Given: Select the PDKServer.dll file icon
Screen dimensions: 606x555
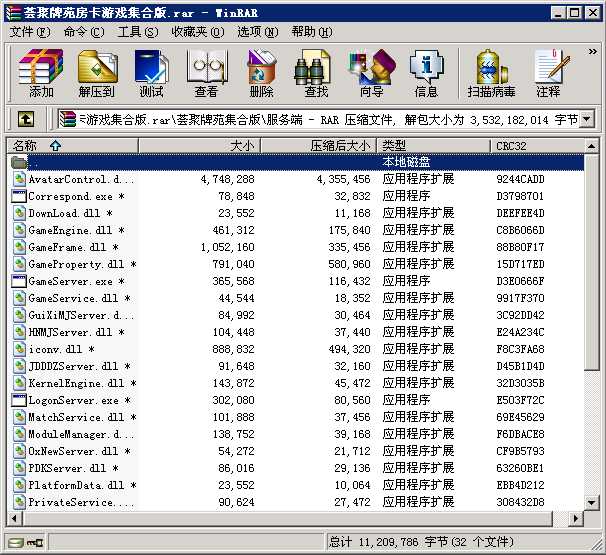Looking at the screenshot, I should pyautogui.click(x=19, y=468).
